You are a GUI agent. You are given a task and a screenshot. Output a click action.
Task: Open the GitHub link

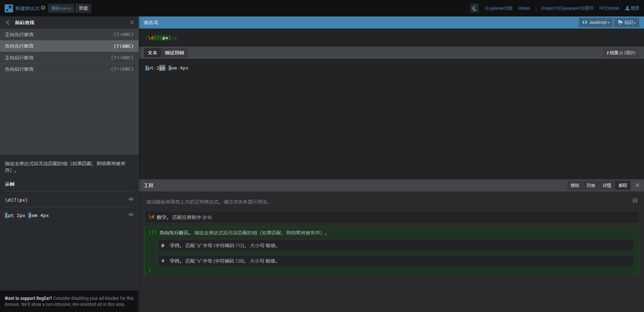point(524,8)
